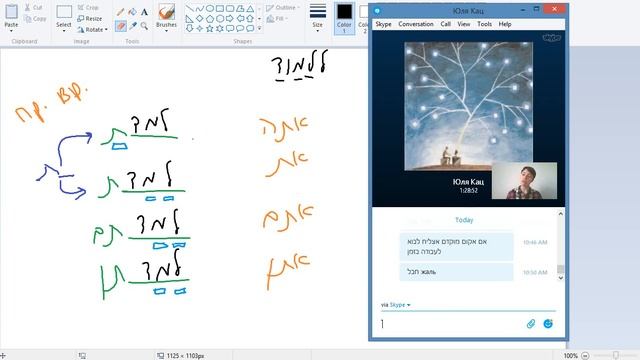Click the Today label in Skype chat
The image size is (640, 360).
coord(464,220)
